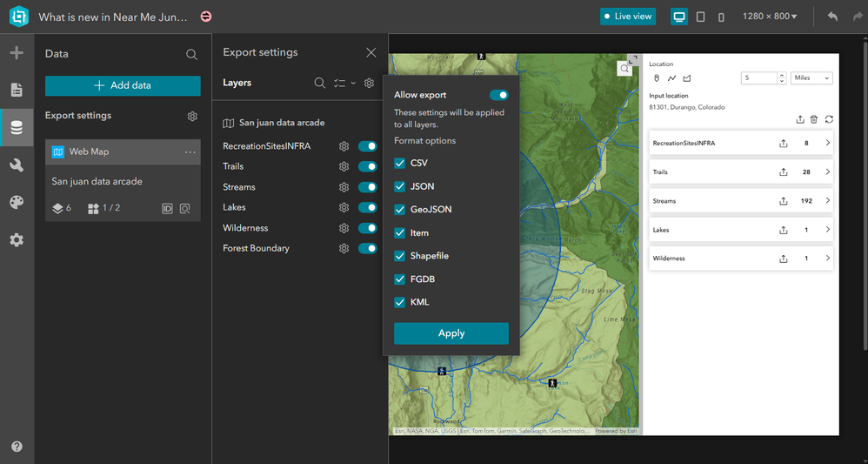Toggle the Live view button
This screenshot has width=868, height=464.
click(x=628, y=16)
